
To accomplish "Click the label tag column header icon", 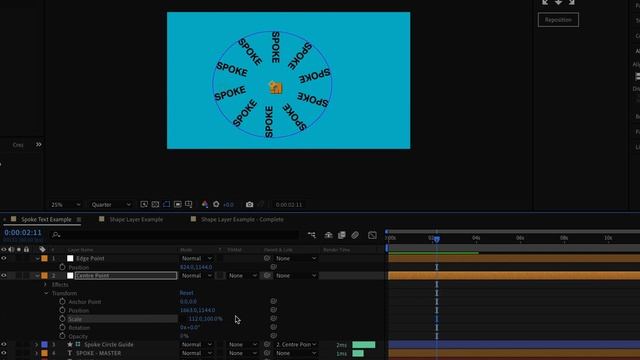I will 42,249.
